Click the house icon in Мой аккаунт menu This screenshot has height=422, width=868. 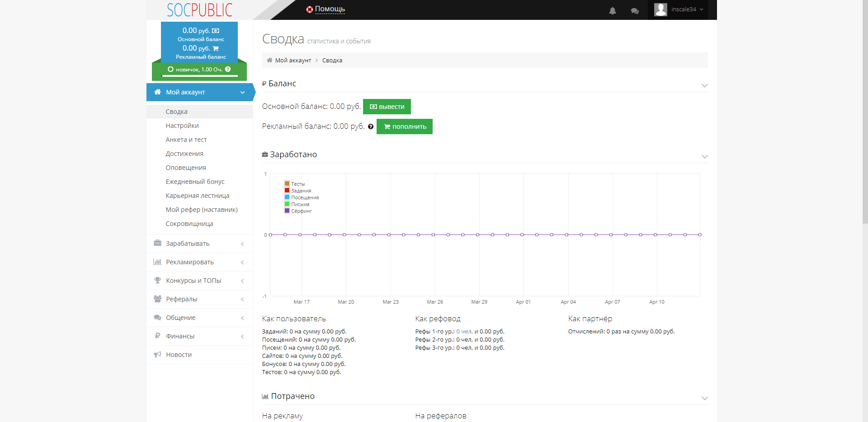click(157, 92)
